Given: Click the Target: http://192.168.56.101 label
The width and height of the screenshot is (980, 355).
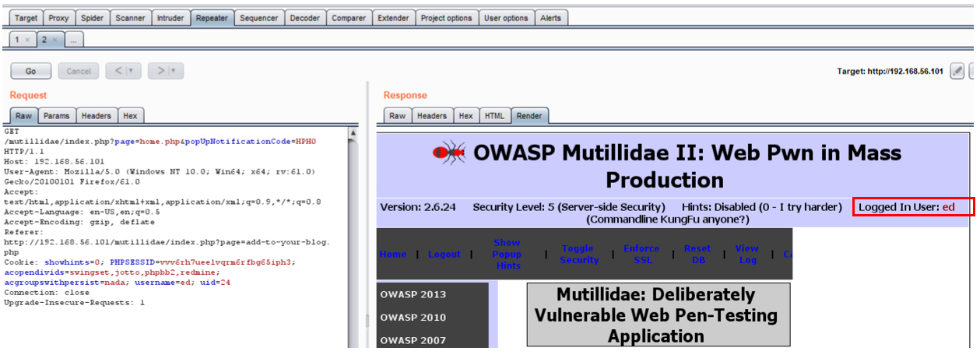Looking at the screenshot, I should pyautogui.click(x=890, y=72).
